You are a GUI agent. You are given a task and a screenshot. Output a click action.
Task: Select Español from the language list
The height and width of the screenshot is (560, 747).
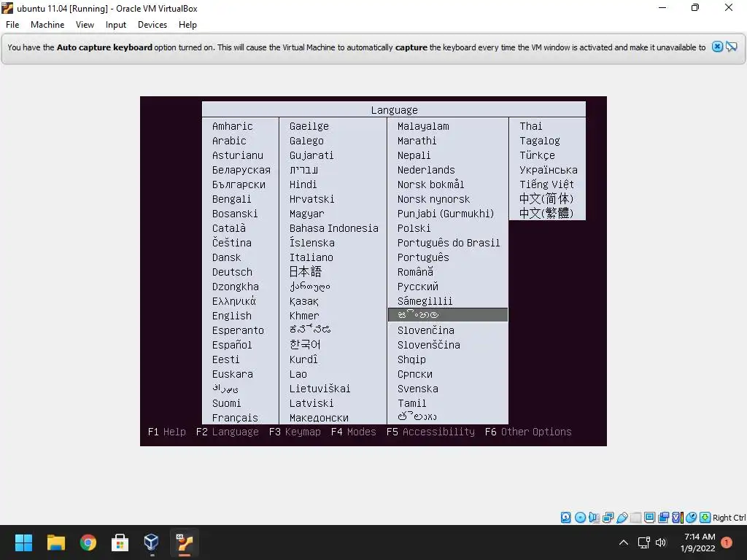[x=231, y=345]
